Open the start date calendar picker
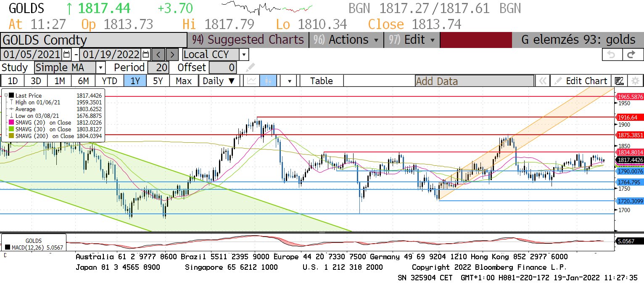This screenshot has width=644, height=290. (x=67, y=55)
